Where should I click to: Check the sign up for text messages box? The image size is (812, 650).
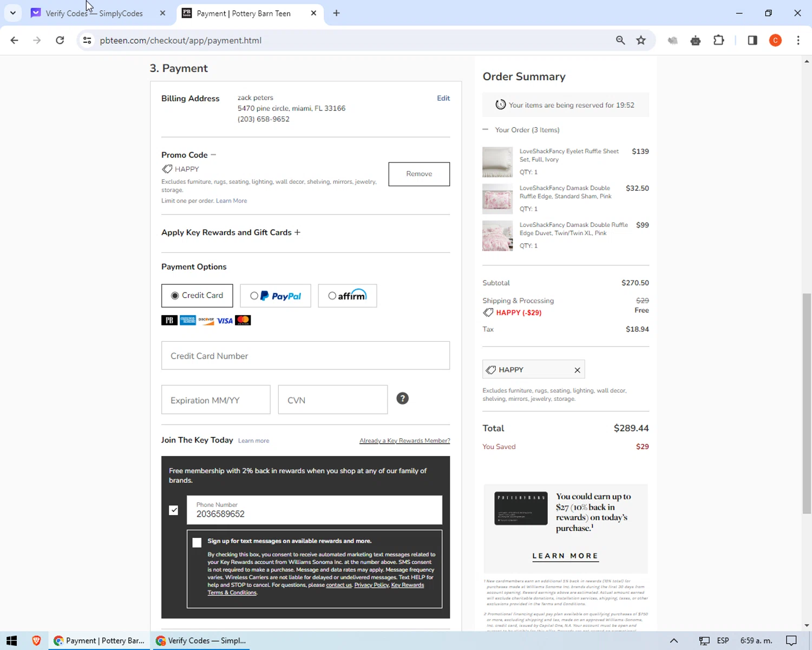(x=197, y=543)
